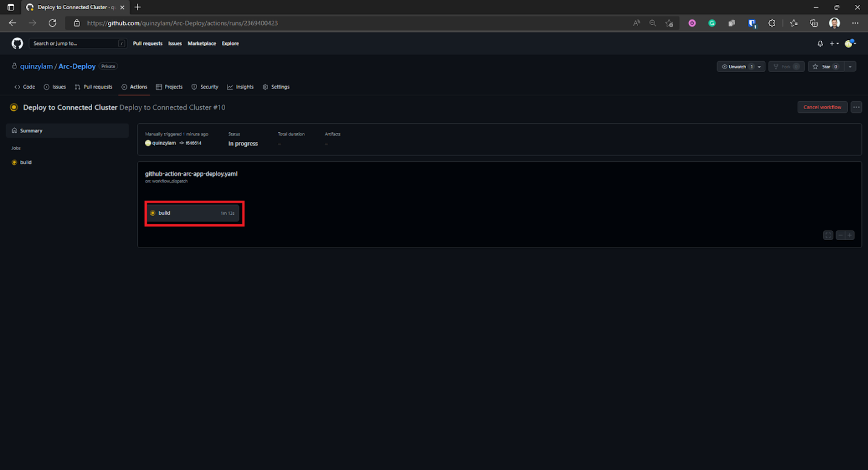Open the build job card in workflow graph
This screenshot has width=868, height=470.
(193, 213)
